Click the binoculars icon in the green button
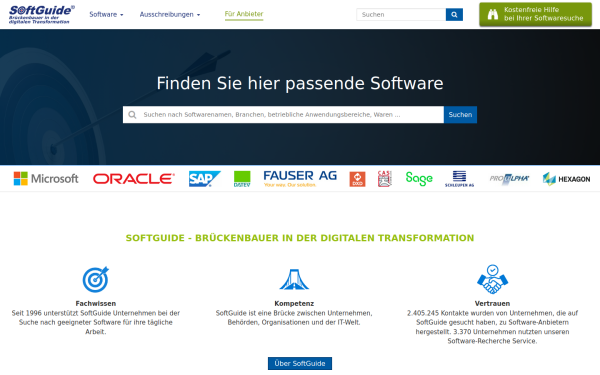 coord(493,15)
